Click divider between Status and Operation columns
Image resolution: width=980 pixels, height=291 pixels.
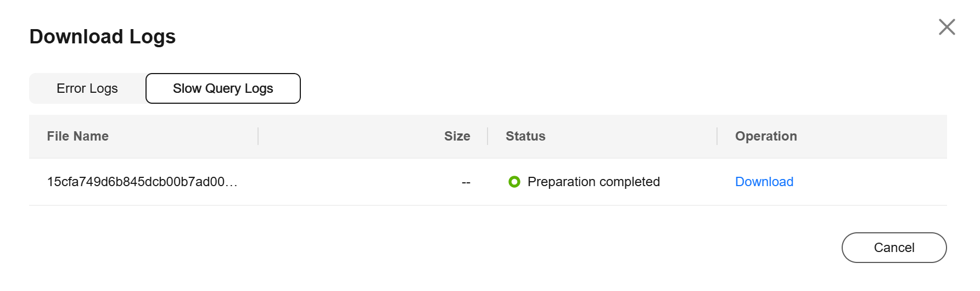[x=717, y=136]
